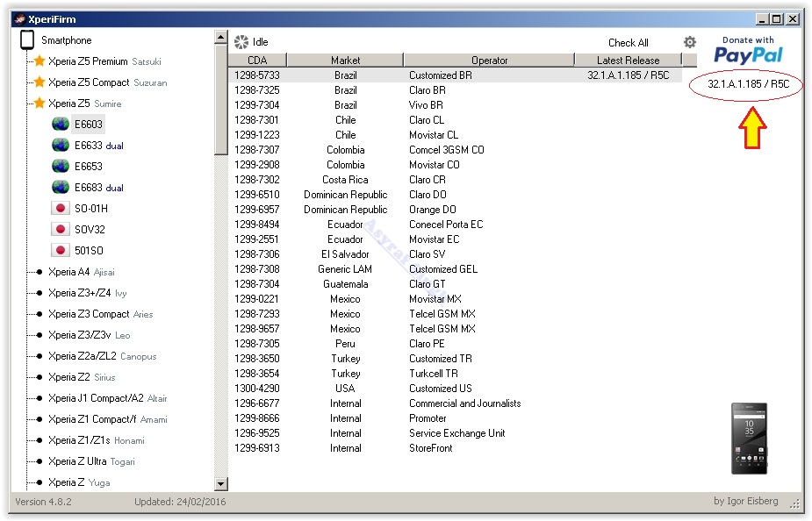
Task: Select the Customized GEL row
Action: (456, 269)
